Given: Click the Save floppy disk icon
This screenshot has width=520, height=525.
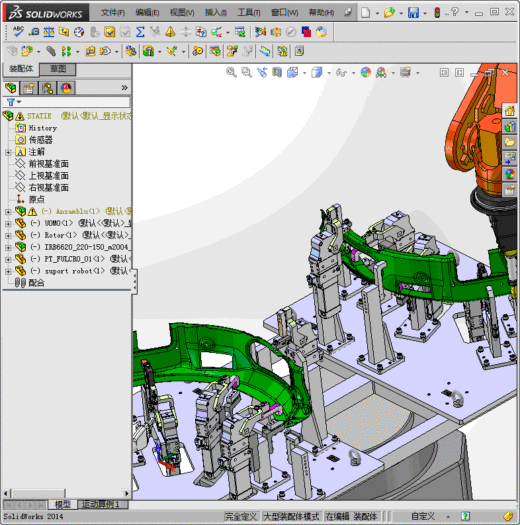Looking at the screenshot, I should [x=413, y=13].
